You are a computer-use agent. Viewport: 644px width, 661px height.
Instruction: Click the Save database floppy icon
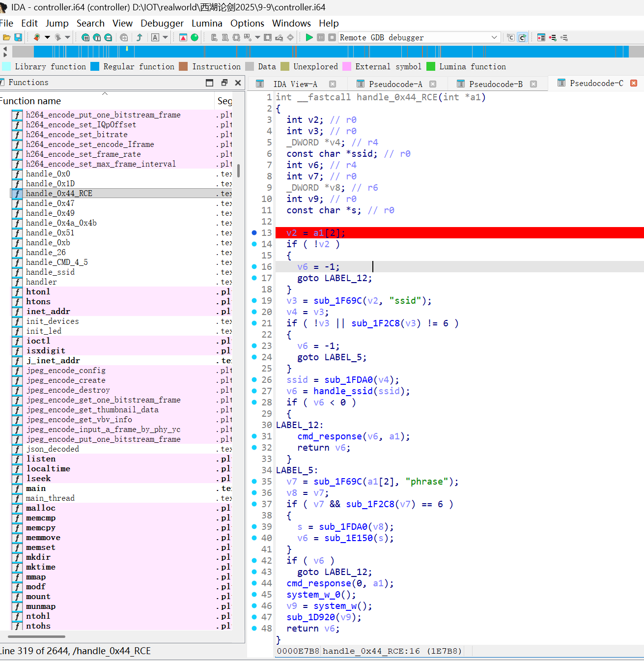(18, 37)
